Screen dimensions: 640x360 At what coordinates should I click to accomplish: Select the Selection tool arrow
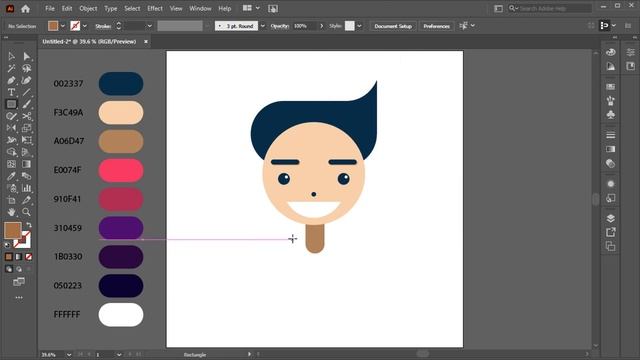click(x=11, y=56)
